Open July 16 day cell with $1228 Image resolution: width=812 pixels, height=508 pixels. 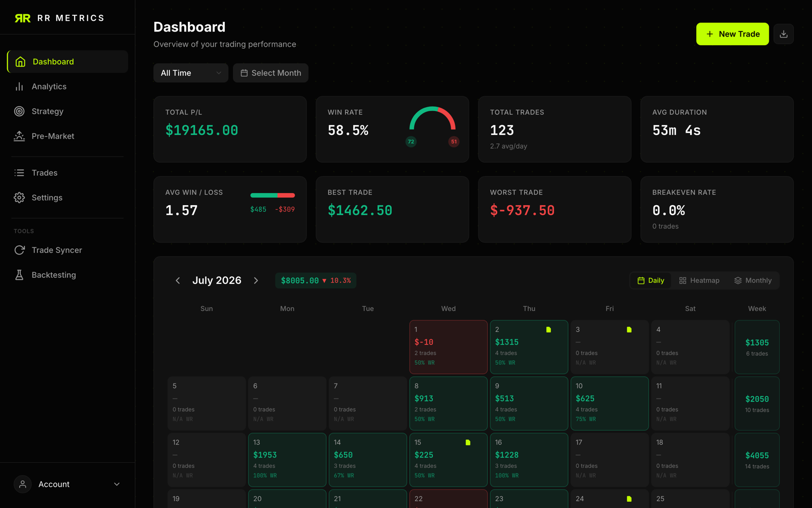529,460
